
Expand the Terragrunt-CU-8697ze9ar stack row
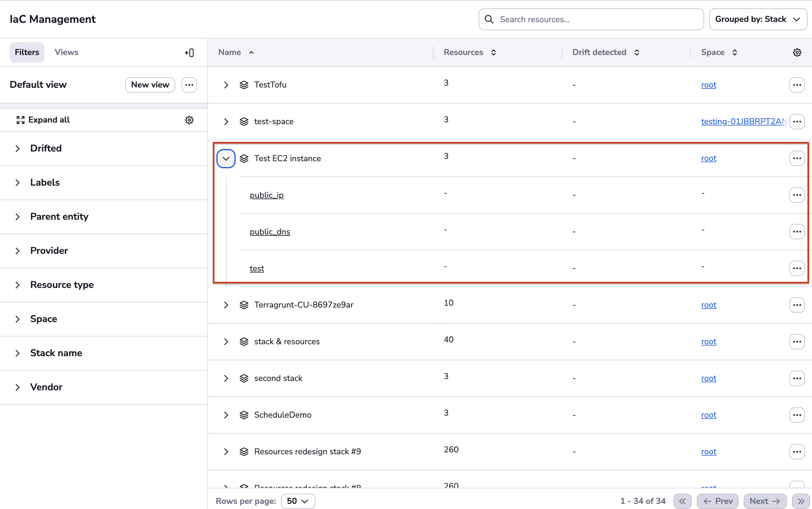[226, 305]
